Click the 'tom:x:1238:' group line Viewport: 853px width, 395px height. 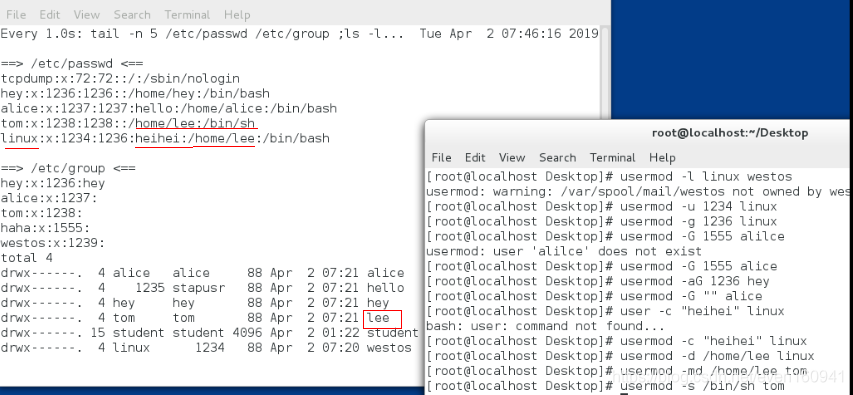[41, 213]
